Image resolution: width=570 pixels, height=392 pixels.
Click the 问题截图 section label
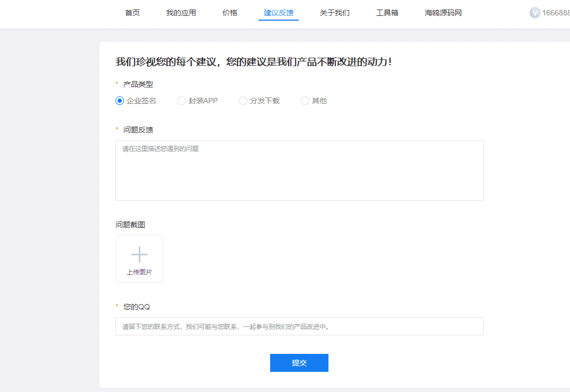(x=130, y=225)
